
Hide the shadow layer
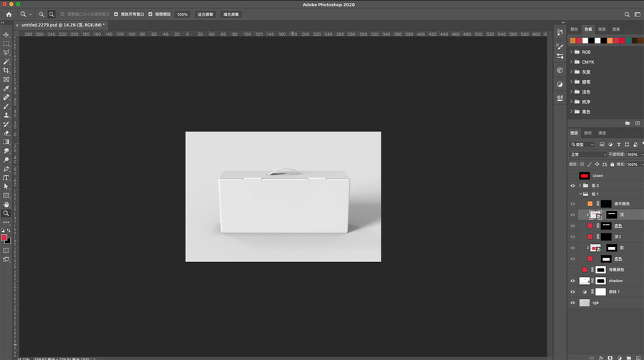pyautogui.click(x=572, y=281)
